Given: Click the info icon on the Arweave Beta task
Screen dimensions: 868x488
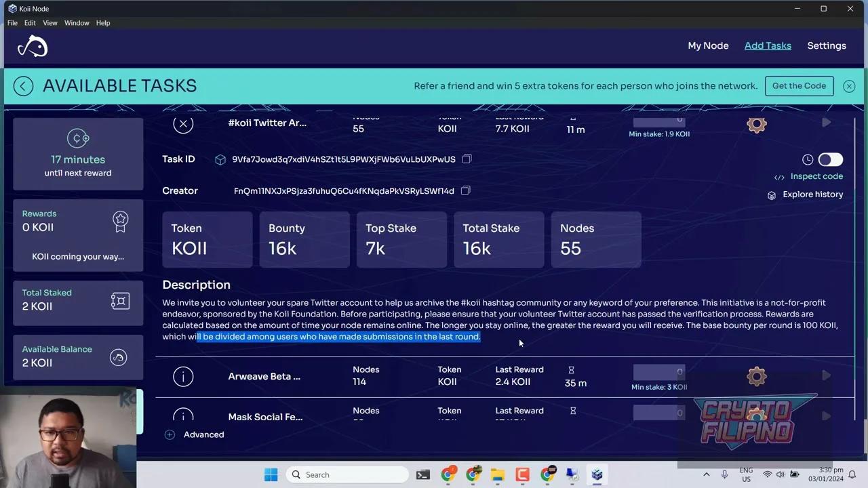Looking at the screenshot, I should click(183, 376).
